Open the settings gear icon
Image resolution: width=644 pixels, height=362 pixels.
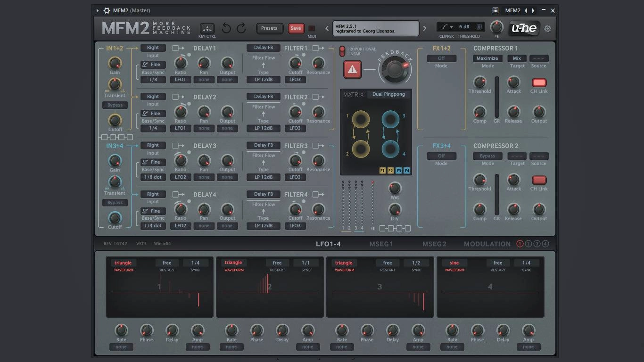pyautogui.click(x=547, y=29)
